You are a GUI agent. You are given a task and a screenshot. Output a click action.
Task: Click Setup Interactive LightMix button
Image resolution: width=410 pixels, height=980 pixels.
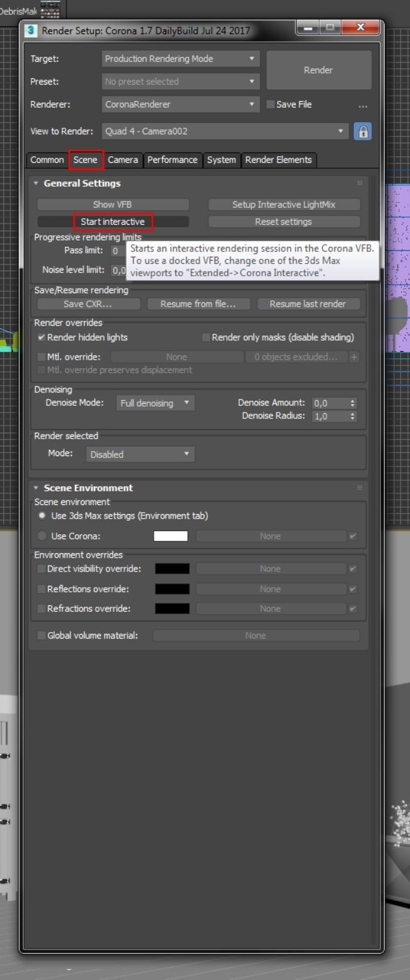pyautogui.click(x=284, y=205)
